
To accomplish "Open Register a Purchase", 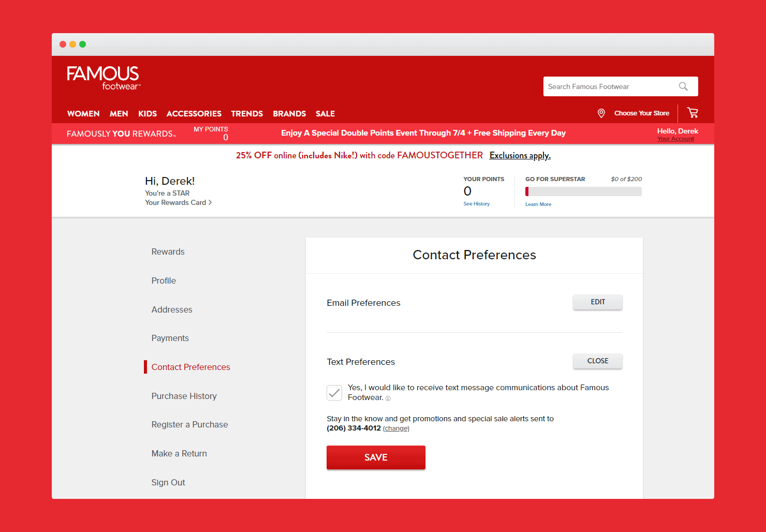I will tap(190, 425).
